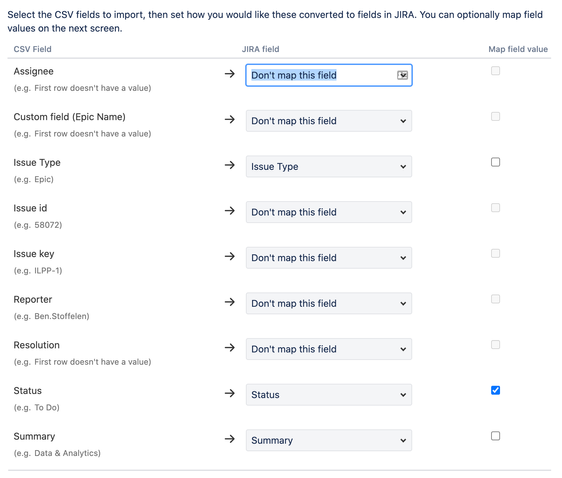562x478 pixels.
Task: Open the Resolution mapping dropdown
Action: point(329,349)
